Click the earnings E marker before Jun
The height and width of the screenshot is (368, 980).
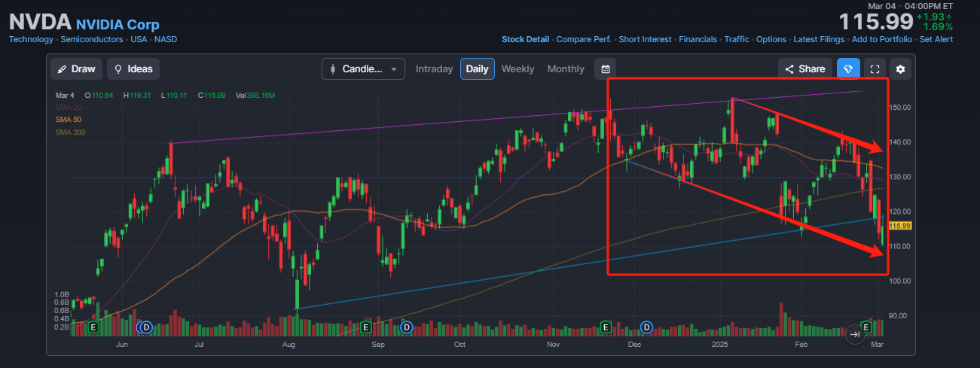(93, 327)
